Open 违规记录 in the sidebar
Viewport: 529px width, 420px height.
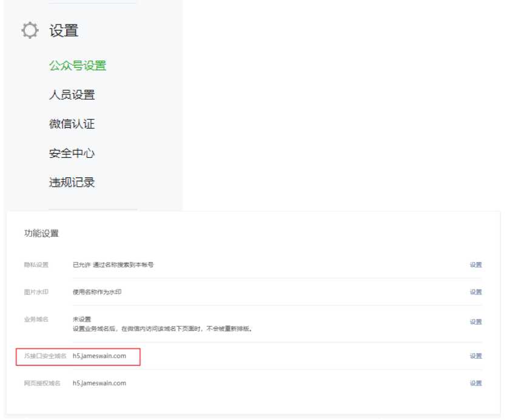coord(72,182)
